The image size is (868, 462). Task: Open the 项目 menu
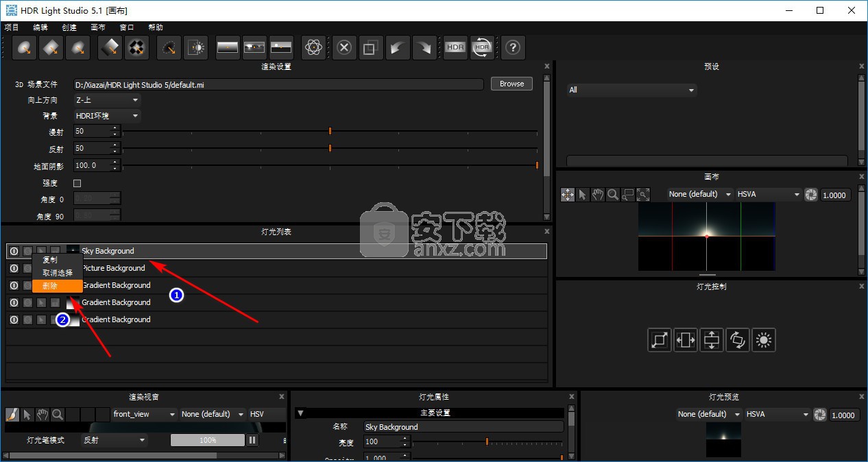(12, 27)
